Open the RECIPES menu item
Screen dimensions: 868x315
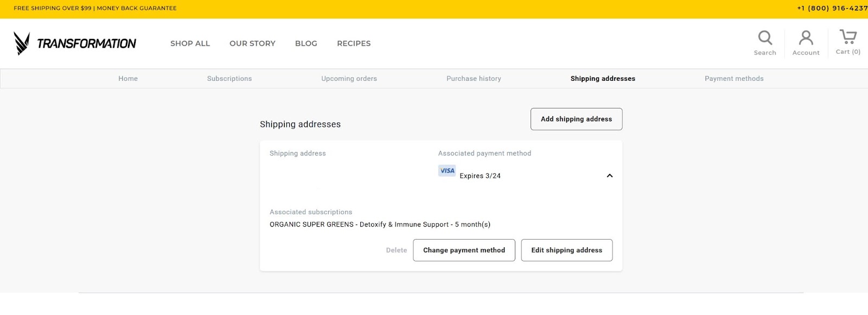point(354,43)
